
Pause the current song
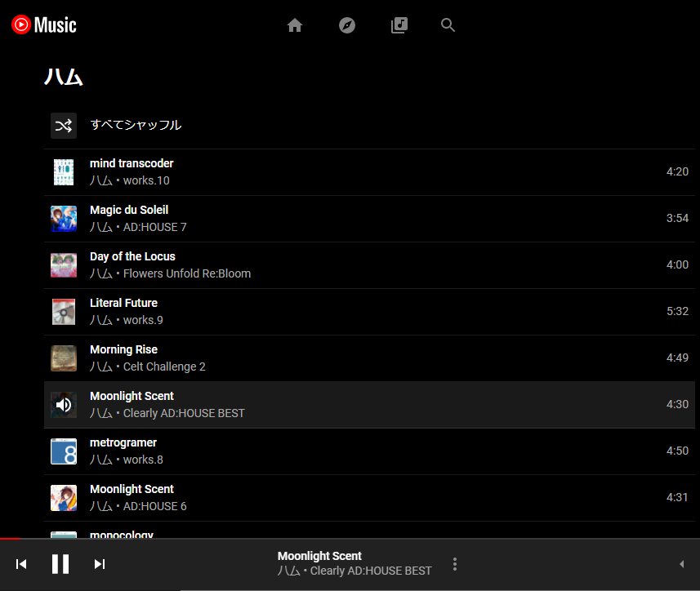coord(60,564)
